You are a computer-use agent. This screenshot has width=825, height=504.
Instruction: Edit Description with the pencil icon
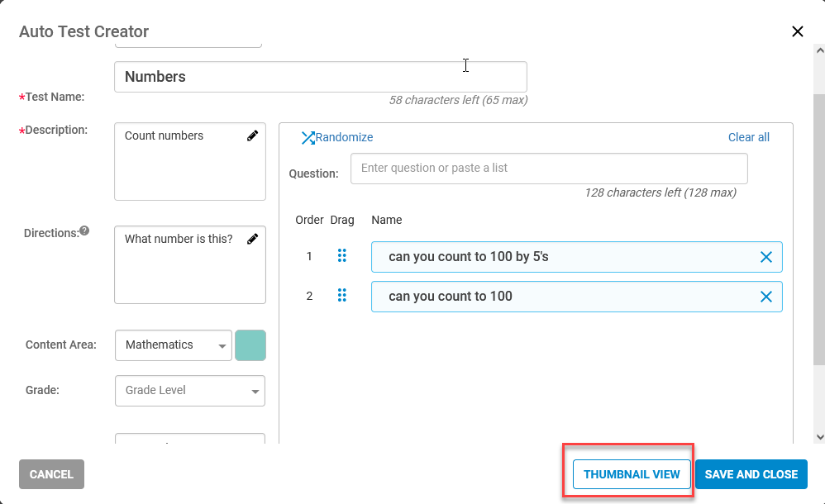[253, 136]
